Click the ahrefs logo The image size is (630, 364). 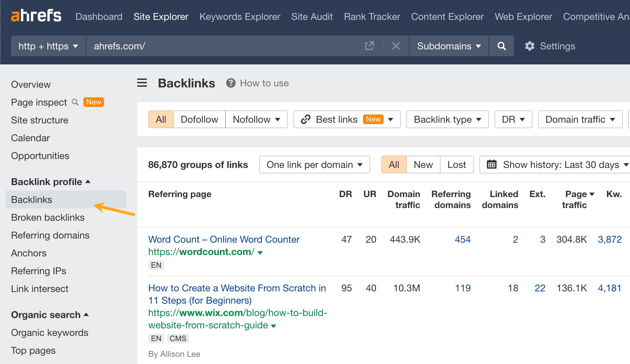click(36, 15)
